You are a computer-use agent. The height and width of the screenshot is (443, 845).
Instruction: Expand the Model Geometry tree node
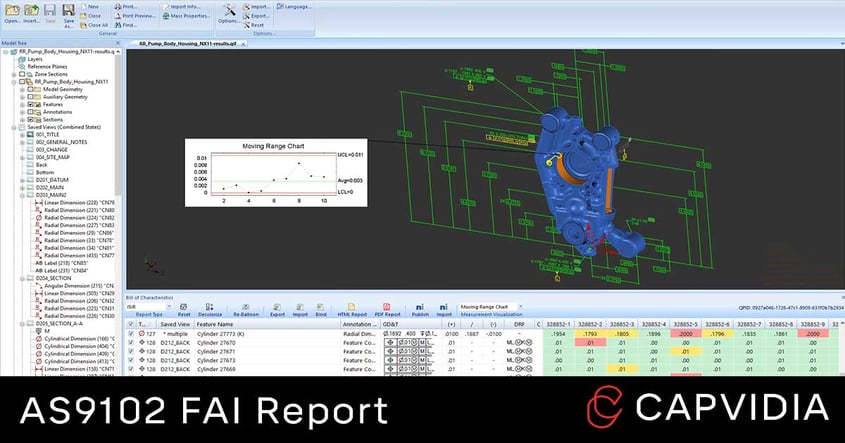tap(22, 89)
